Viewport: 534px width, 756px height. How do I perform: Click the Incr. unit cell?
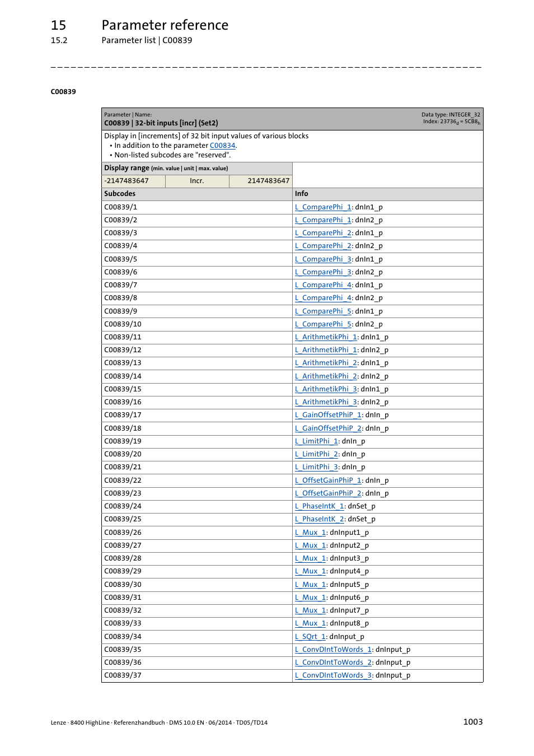pos(197,181)
